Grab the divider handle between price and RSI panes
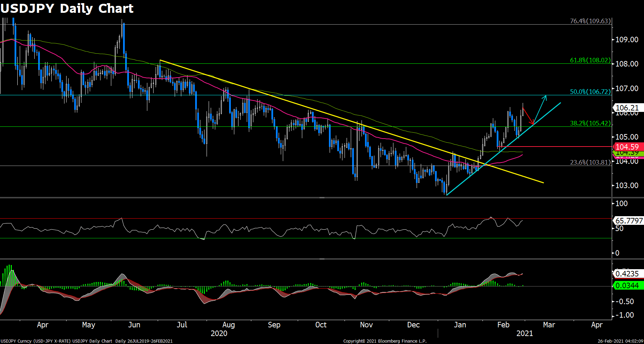Screen dimensions: 644x344 (x=322, y=197)
